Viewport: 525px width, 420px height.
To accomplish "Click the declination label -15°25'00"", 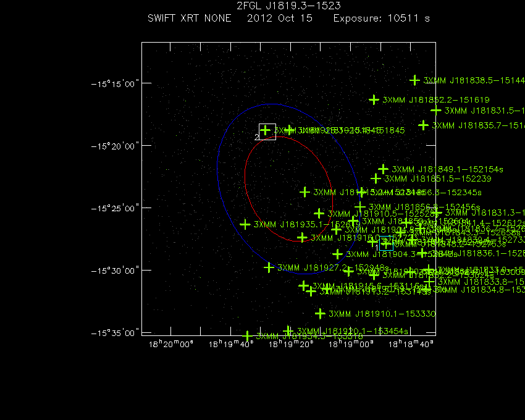I will click(x=115, y=208).
